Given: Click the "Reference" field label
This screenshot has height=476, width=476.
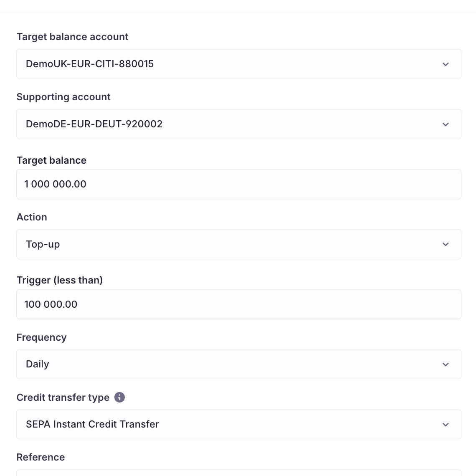Looking at the screenshot, I should pos(41,457).
